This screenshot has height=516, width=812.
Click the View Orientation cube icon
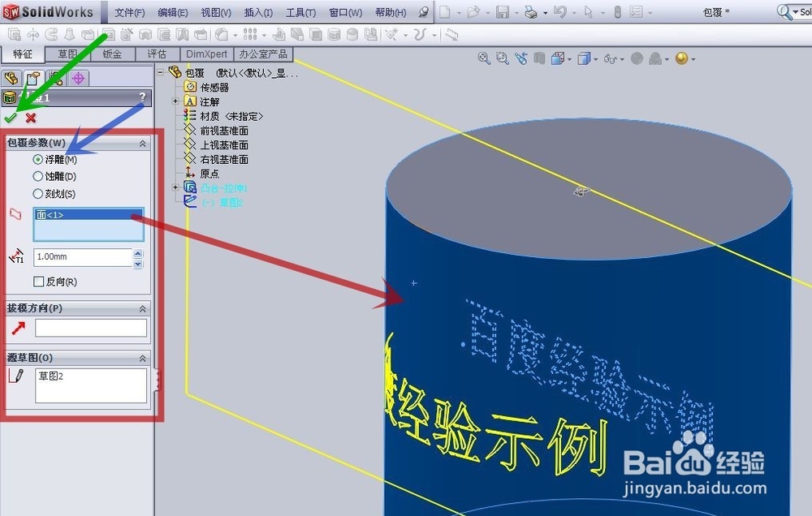click(x=558, y=58)
